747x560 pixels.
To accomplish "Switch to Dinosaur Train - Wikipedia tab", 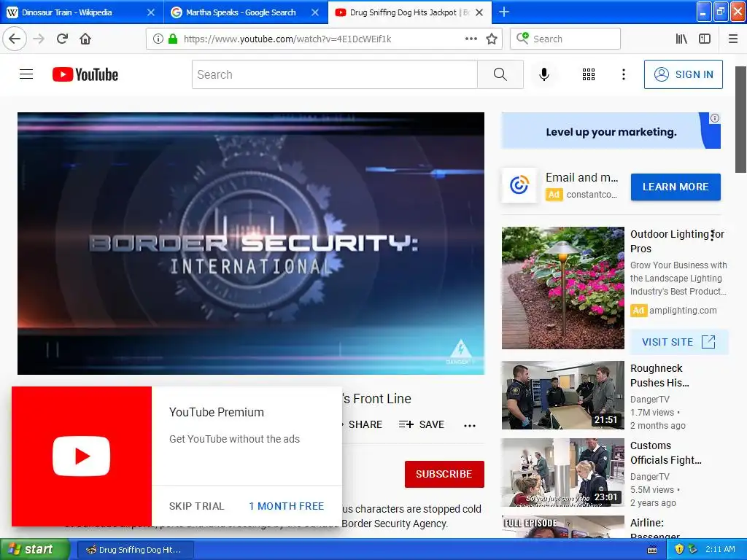I will point(82,12).
